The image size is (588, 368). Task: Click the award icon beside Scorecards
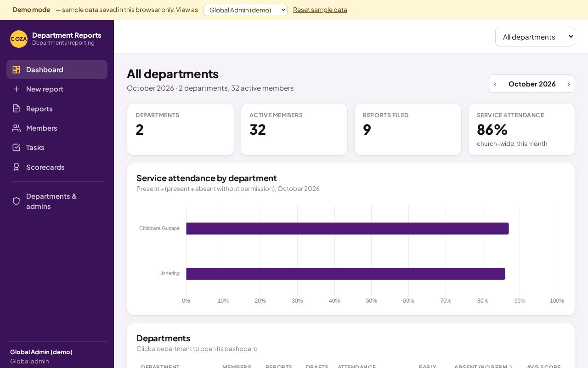(x=17, y=167)
